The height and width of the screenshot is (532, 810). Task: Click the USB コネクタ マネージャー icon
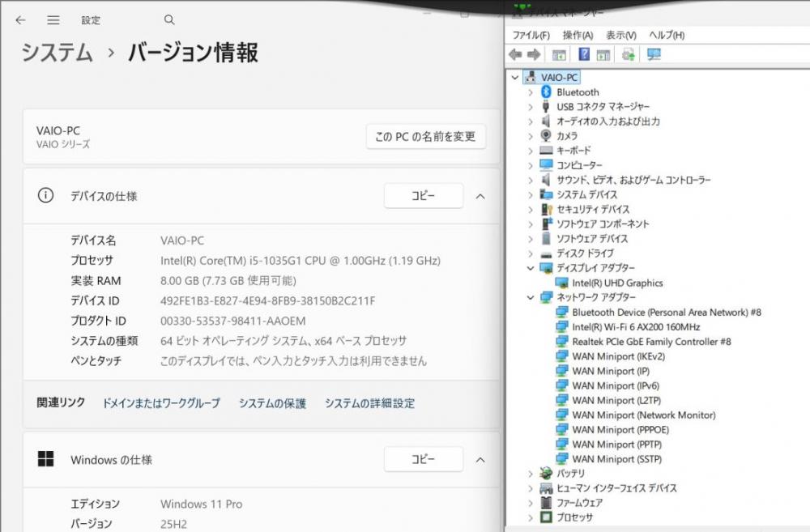pos(545,106)
